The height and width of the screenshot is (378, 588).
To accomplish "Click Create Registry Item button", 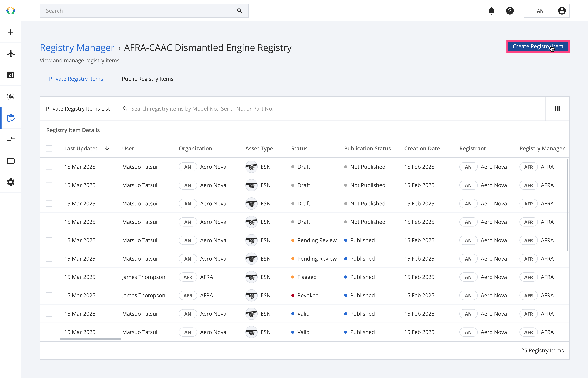I will [x=538, y=46].
